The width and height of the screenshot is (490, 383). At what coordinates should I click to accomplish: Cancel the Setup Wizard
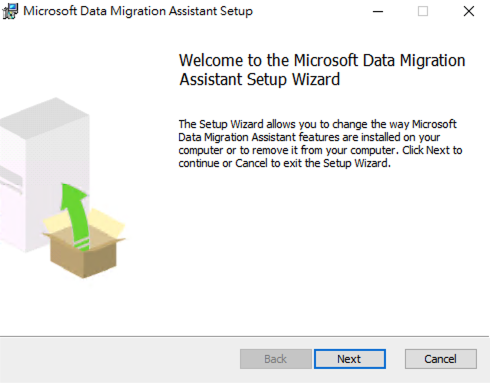(441, 359)
